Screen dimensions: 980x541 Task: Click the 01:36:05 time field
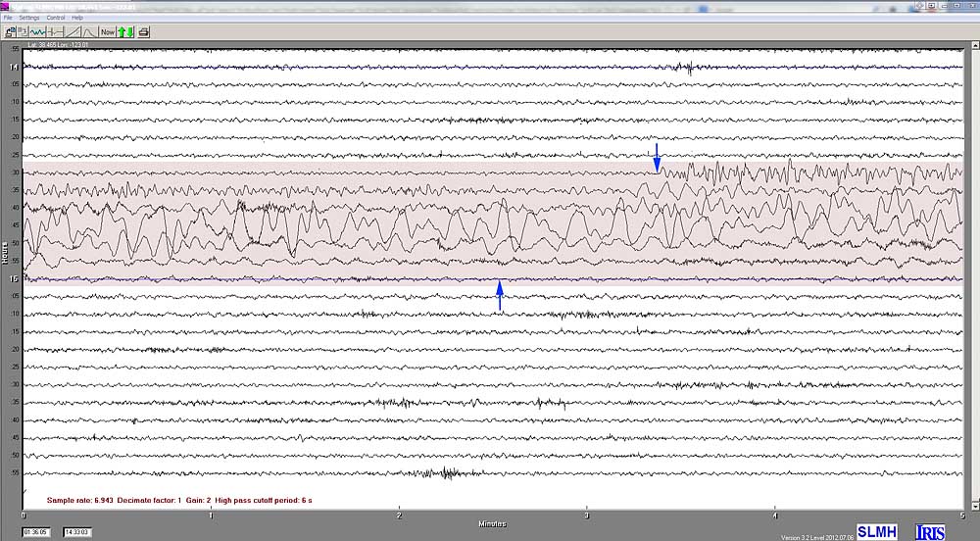(35, 532)
